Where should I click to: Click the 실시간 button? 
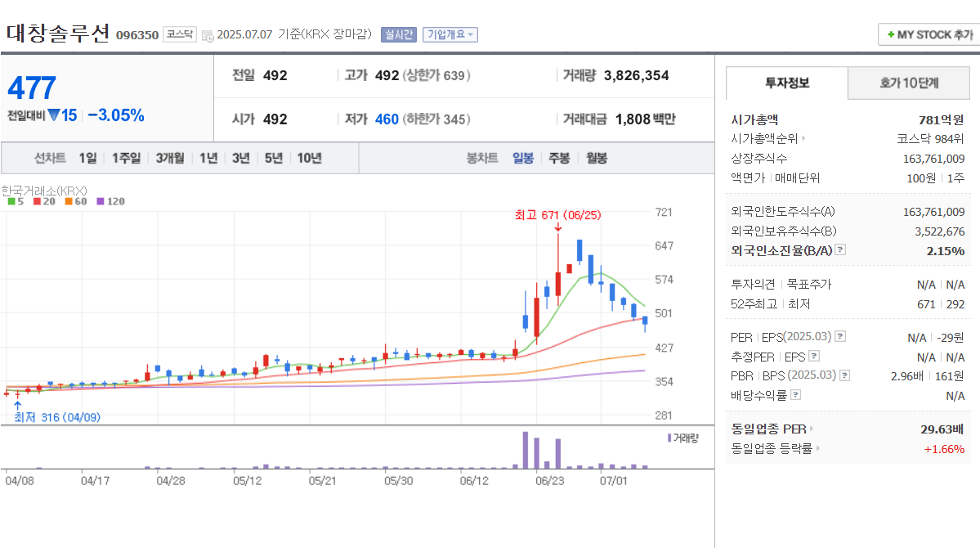[x=399, y=34]
